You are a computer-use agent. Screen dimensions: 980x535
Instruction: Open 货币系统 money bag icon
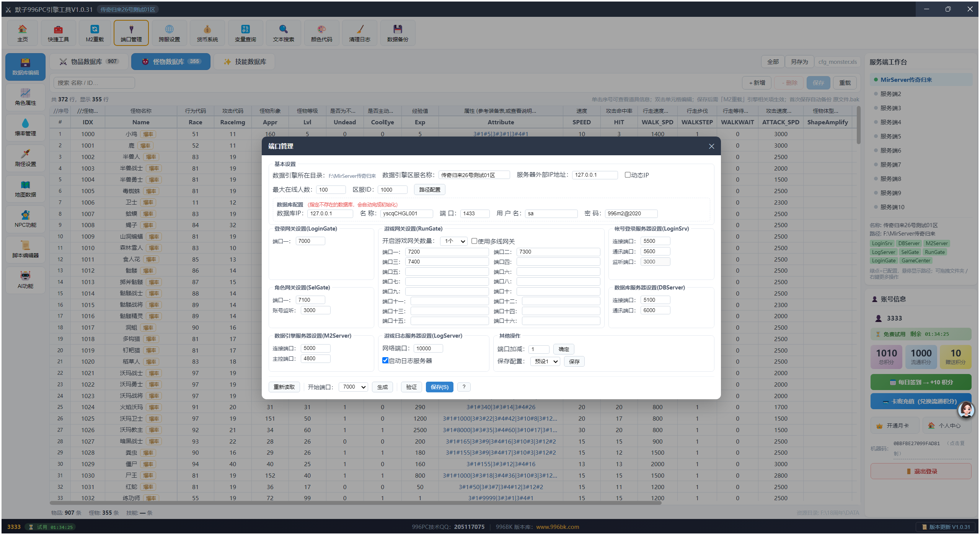(207, 33)
